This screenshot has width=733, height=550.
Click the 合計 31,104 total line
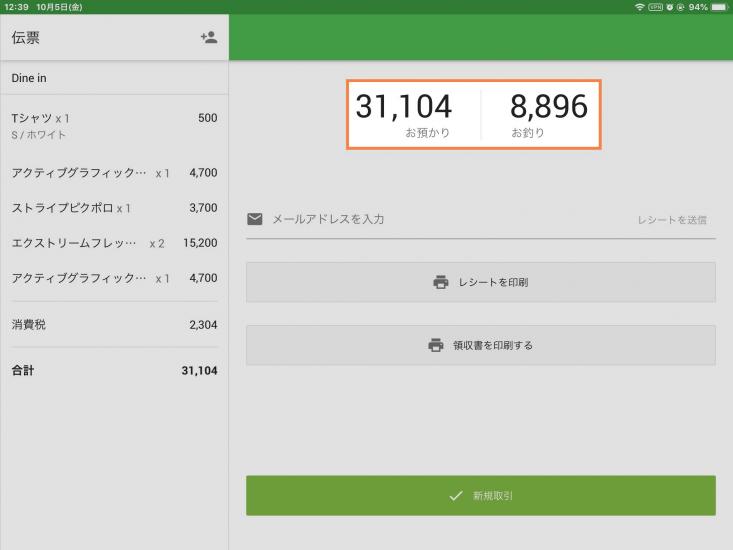pos(114,371)
